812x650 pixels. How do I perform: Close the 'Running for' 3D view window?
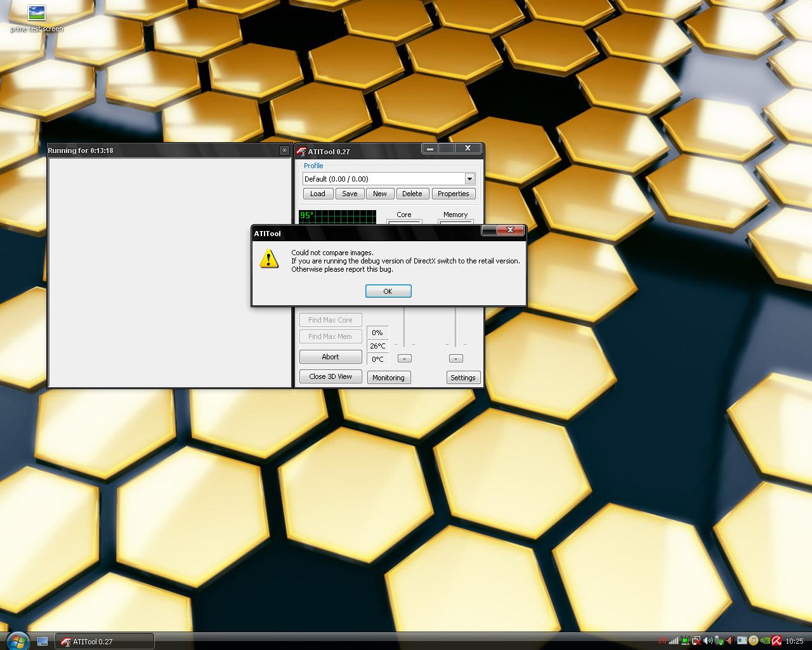click(284, 150)
